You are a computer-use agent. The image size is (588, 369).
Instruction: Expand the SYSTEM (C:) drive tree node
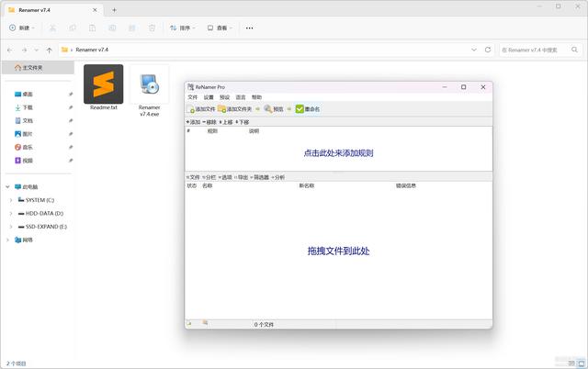[x=10, y=199]
